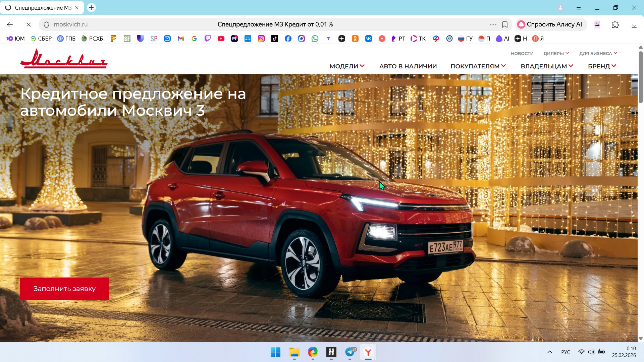Viewport: 644px width, 362px height.
Task: Open the YouTube bookmark
Action: point(221,39)
